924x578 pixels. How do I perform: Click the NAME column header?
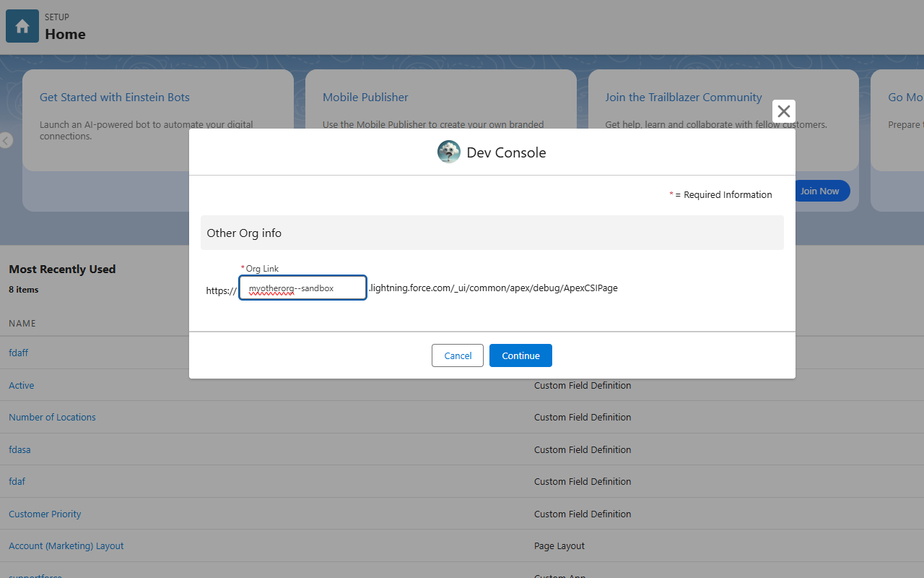point(22,323)
